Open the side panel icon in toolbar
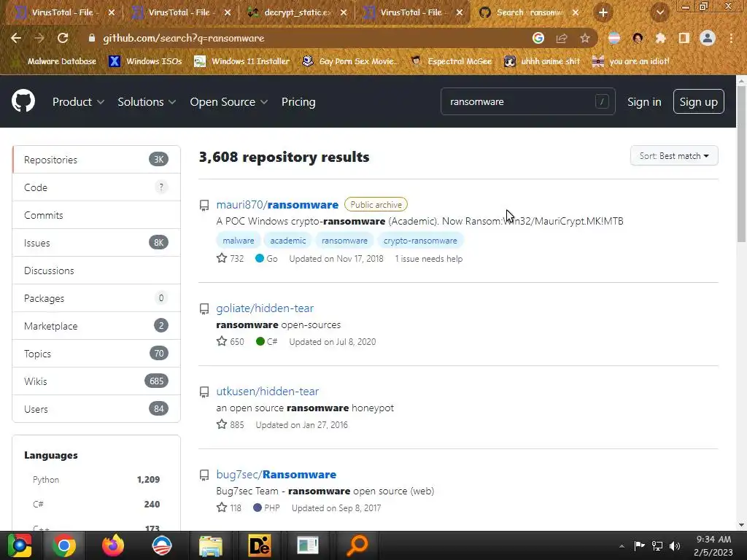This screenshot has width=747, height=560. coord(684,38)
